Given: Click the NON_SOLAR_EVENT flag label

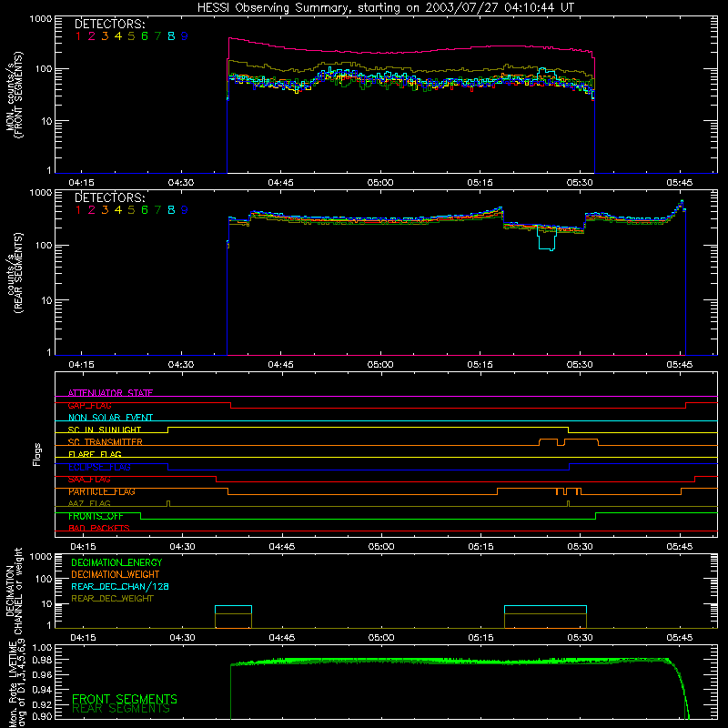Looking at the screenshot, I should (x=110, y=418).
